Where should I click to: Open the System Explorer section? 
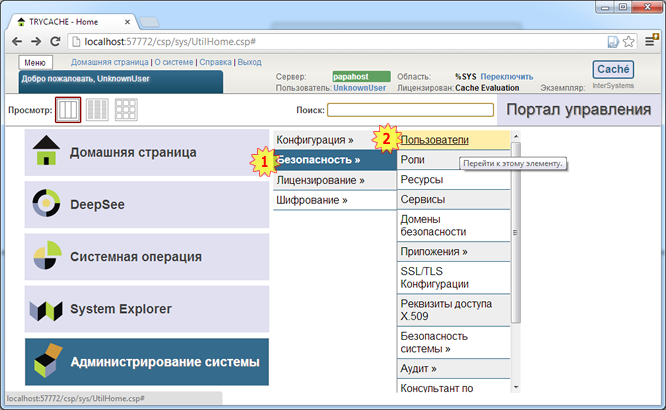point(147,309)
